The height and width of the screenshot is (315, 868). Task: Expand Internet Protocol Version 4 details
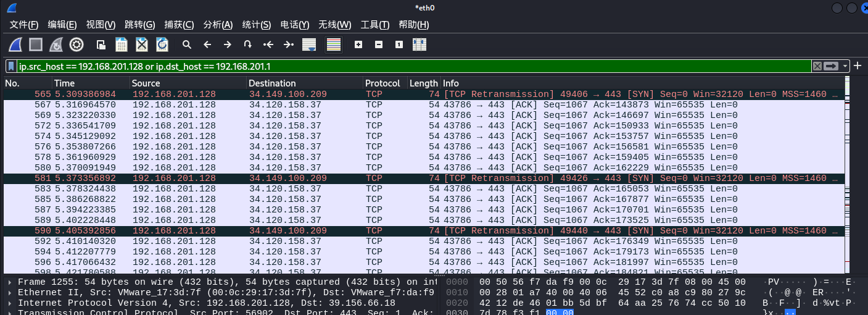[x=9, y=303]
